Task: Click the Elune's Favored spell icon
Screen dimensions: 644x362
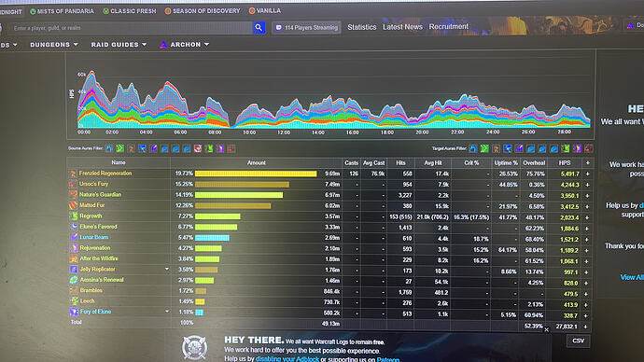Action: pos(74,227)
